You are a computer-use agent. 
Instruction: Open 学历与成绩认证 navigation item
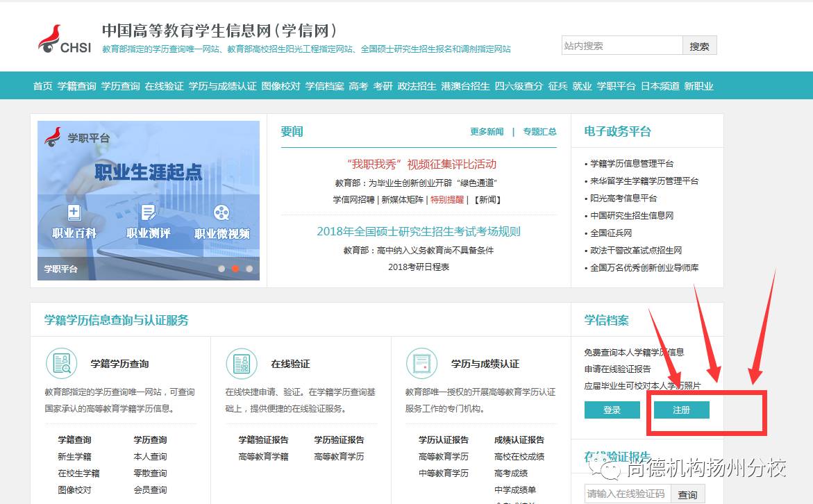(x=222, y=86)
